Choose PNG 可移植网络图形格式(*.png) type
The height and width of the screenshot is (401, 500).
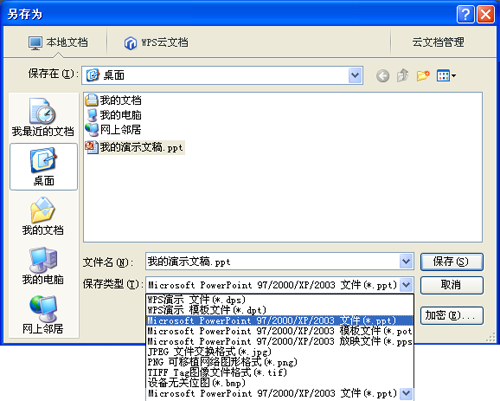pyautogui.click(x=280, y=362)
